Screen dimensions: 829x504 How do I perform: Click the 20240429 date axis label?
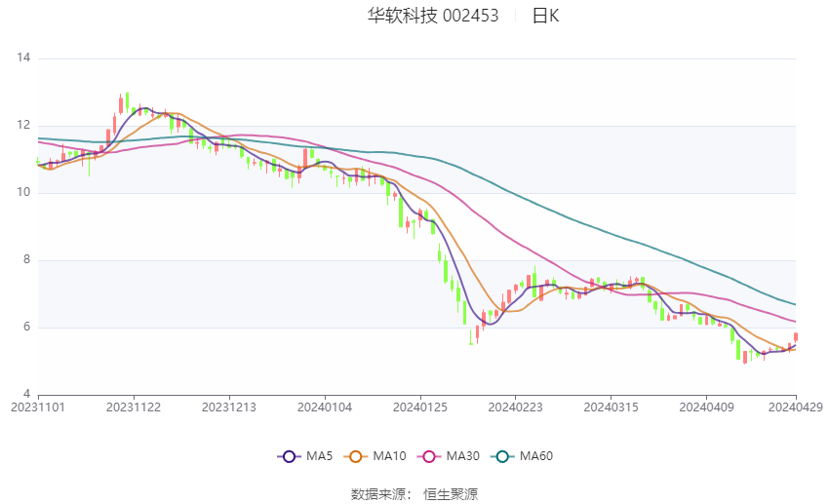point(796,407)
